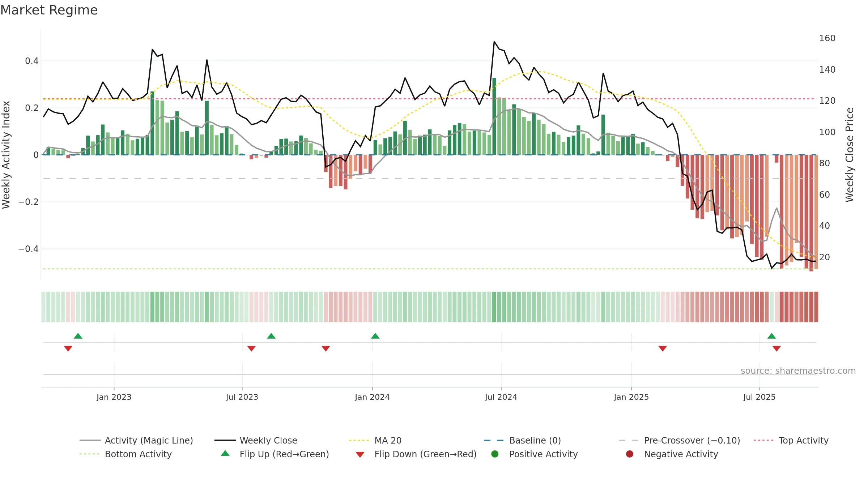
Task: Click the 0.4 left-axis tick label
Action: tap(32, 61)
